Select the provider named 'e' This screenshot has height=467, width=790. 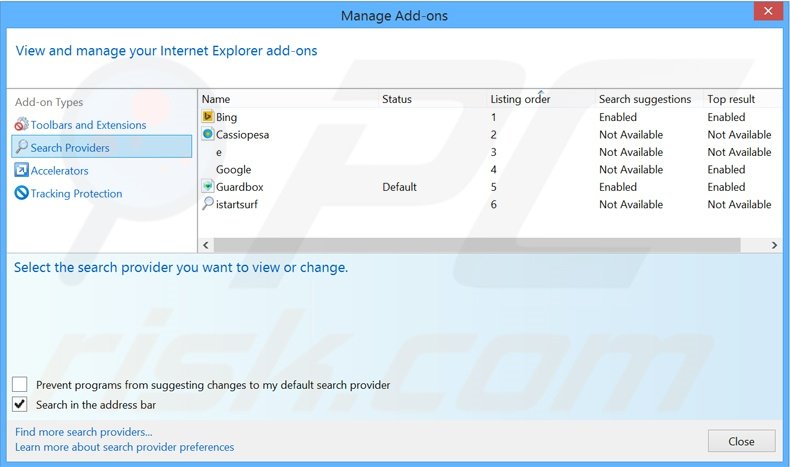[x=219, y=152]
